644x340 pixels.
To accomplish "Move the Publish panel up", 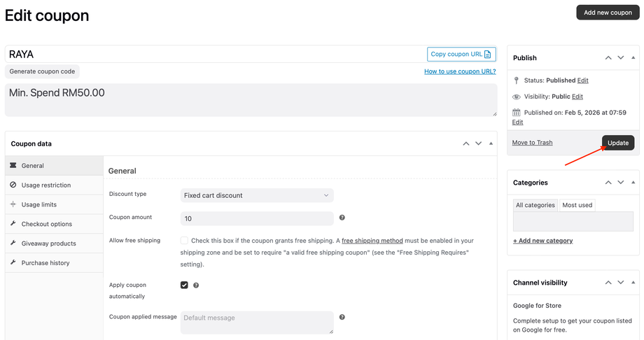I will (608, 58).
